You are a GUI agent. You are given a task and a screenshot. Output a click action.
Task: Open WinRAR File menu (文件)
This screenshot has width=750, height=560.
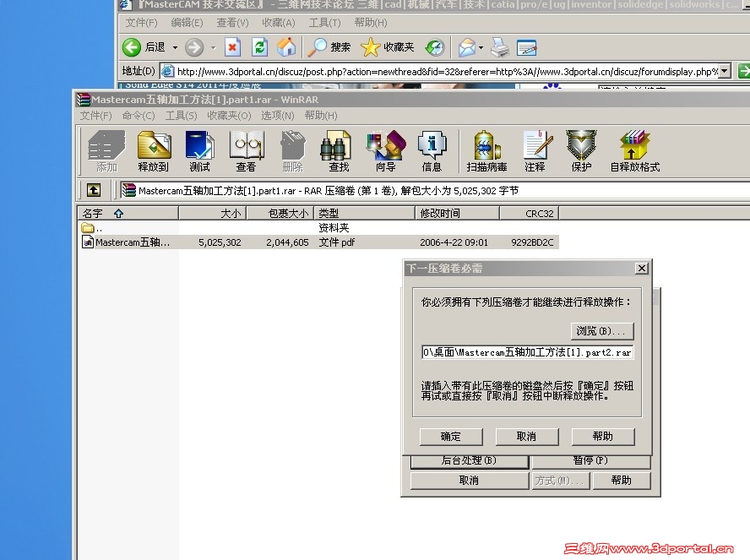click(95, 115)
